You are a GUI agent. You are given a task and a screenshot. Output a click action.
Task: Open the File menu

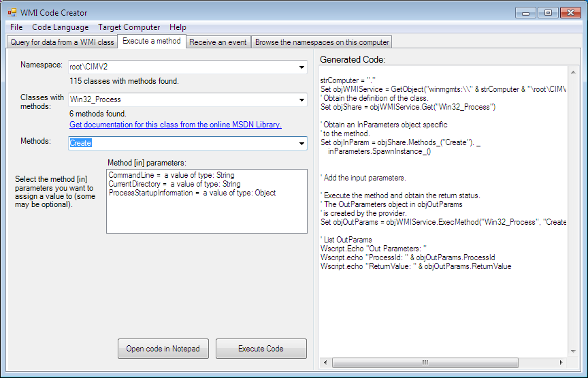pyautogui.click(x=16, y=27)
